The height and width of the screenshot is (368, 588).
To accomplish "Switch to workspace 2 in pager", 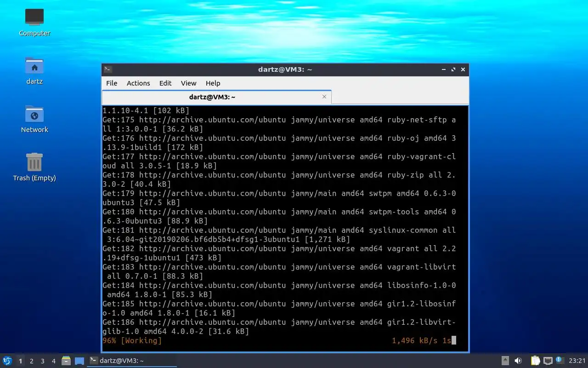I will pos(31,361).
